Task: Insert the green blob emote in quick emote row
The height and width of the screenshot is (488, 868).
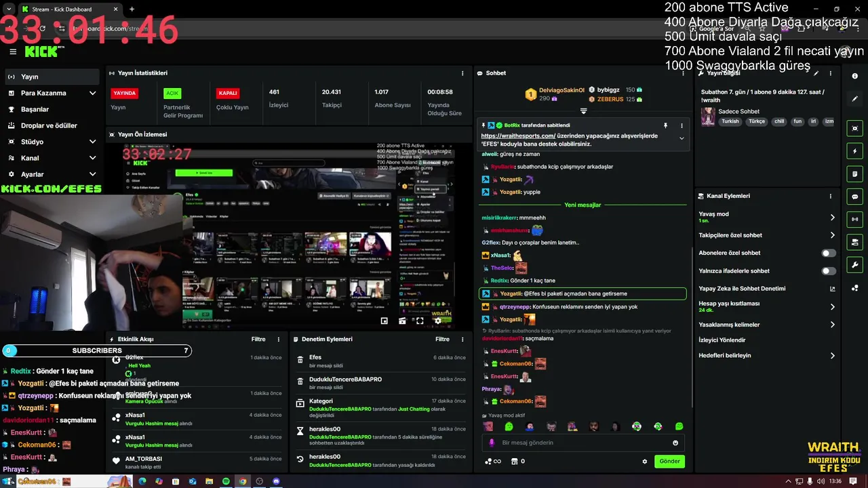Action: coord(509,426)
